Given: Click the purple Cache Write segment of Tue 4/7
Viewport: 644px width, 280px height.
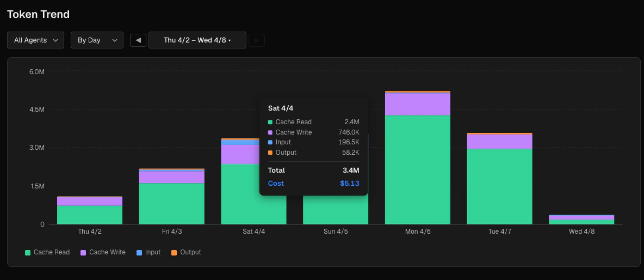Looking at the screenshot, I should coord(499,142).
